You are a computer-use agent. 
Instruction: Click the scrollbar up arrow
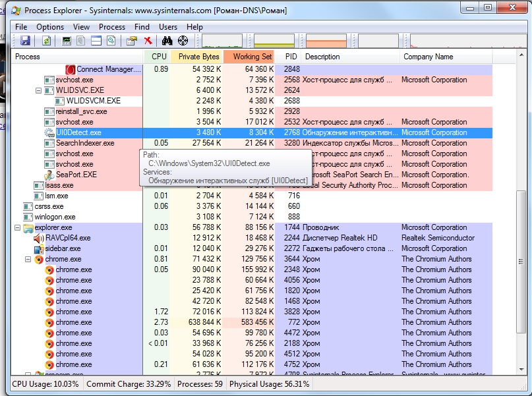click(x=521, y=55)
